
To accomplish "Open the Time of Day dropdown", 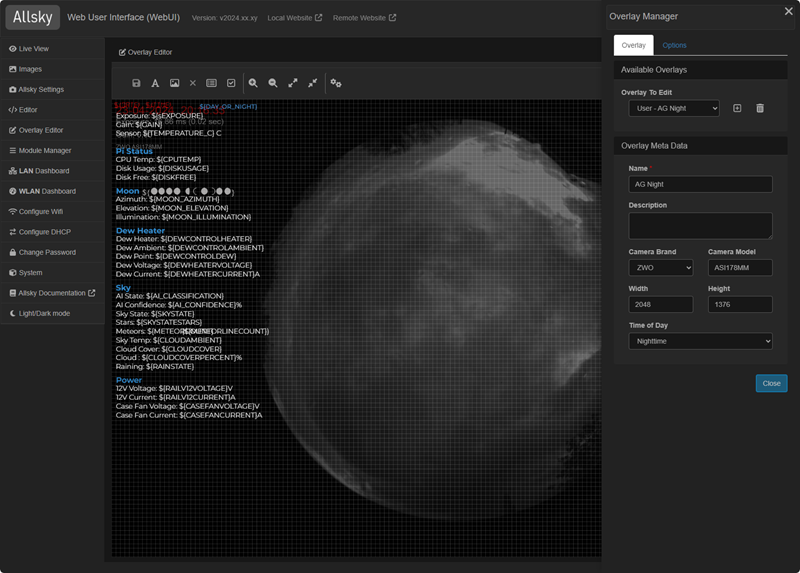I will (701, 341).
